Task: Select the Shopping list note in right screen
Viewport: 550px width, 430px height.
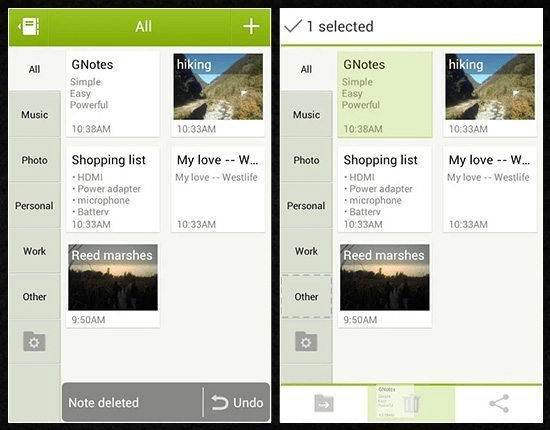Action: [x=385, y=190]
